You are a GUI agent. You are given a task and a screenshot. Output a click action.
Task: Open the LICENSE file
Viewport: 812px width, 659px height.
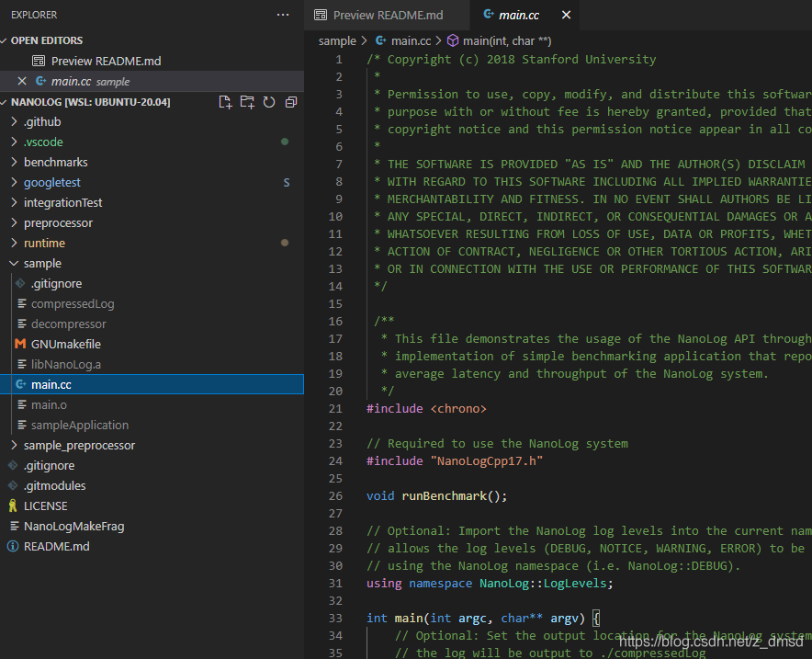pos(152,506)
